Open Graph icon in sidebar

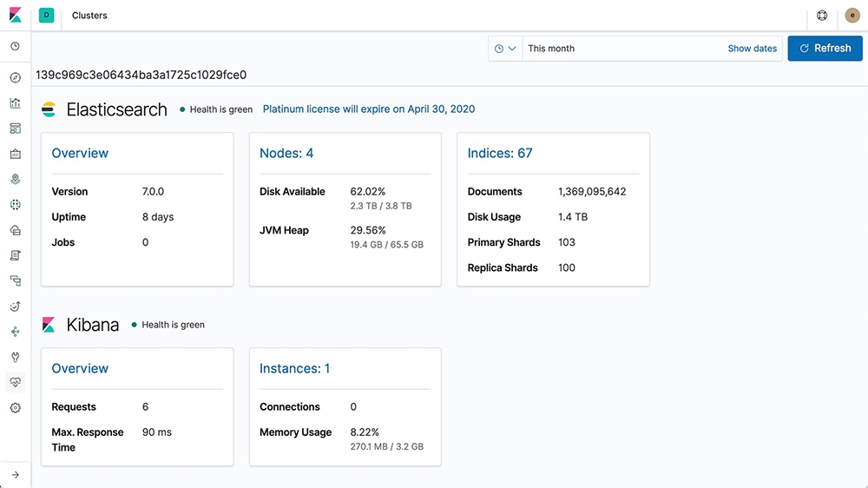tap(16, 332)
